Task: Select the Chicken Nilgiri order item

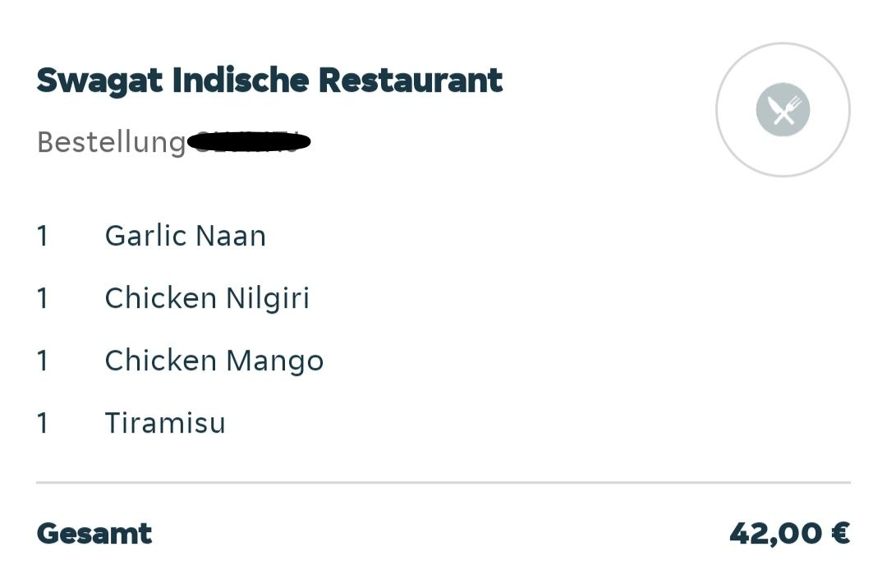Action: point(207,299)
